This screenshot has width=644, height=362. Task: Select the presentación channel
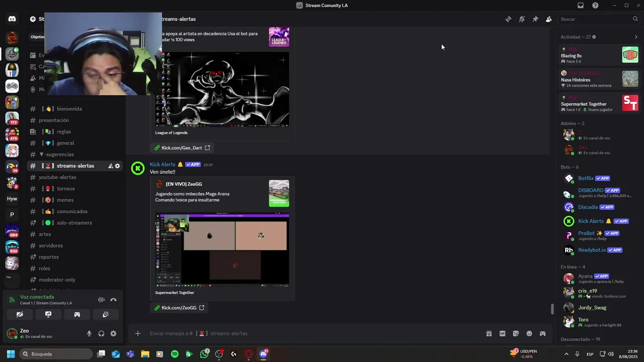point(74,120)
